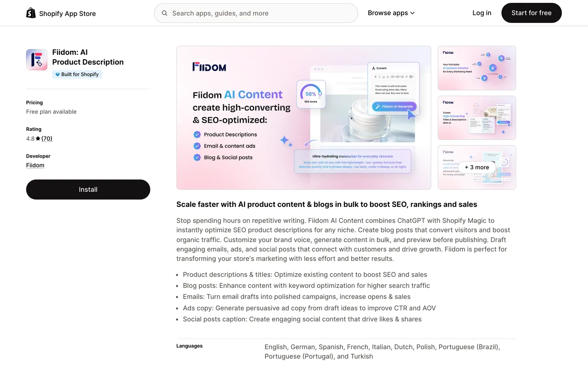This screenshot has width=588, height=368.
Task: Click the Stop spending hours description paragraph
Action: tap(343, 240)
